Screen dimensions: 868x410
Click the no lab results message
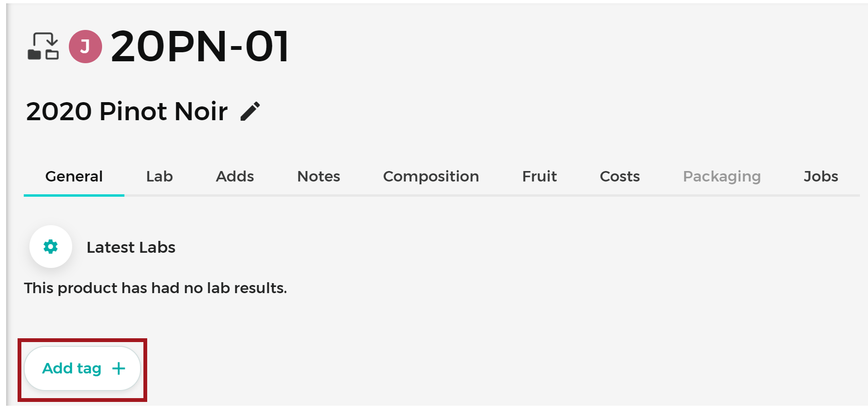tap(156, 288)
